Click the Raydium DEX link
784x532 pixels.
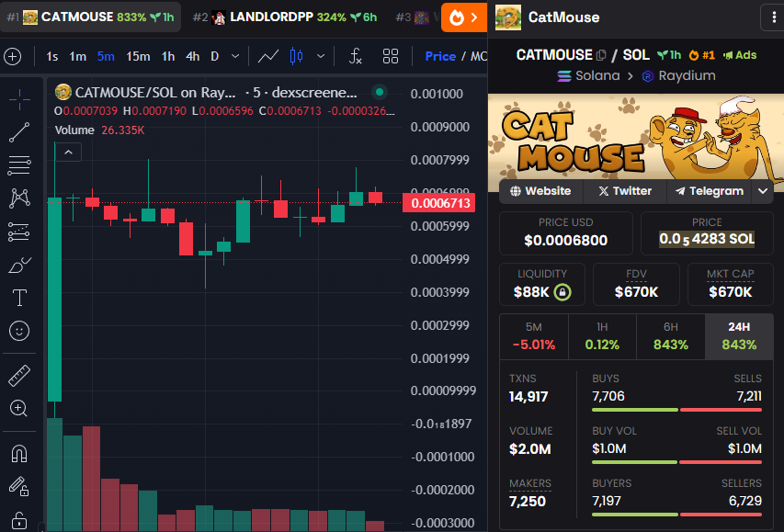(x=678, y=76)
